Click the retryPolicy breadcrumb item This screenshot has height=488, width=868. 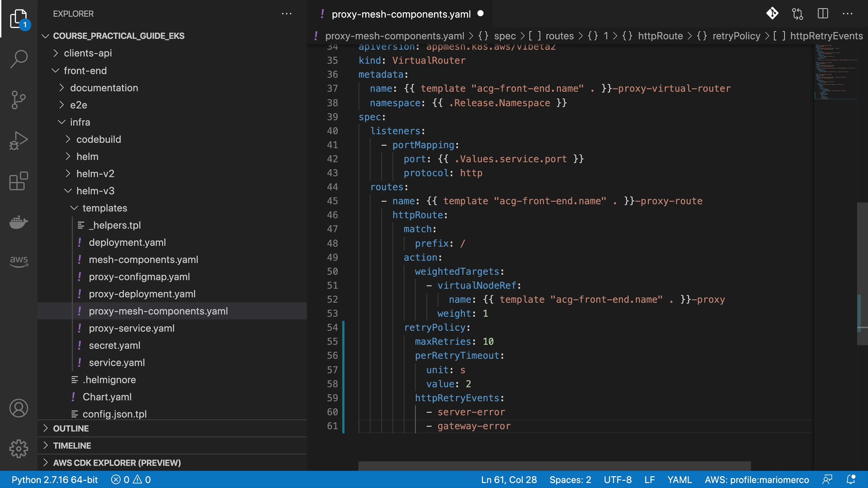click(x=736, y=36)
